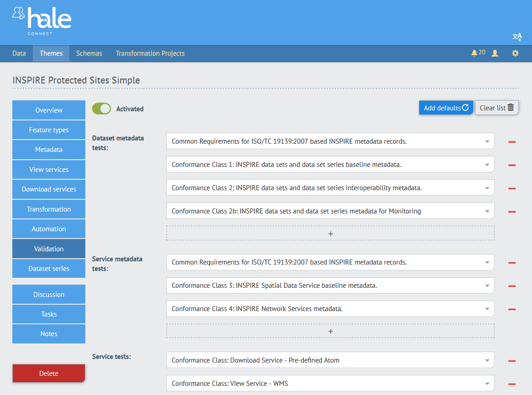Open the settings gear icon
The image size is (532, 395).
515,53
